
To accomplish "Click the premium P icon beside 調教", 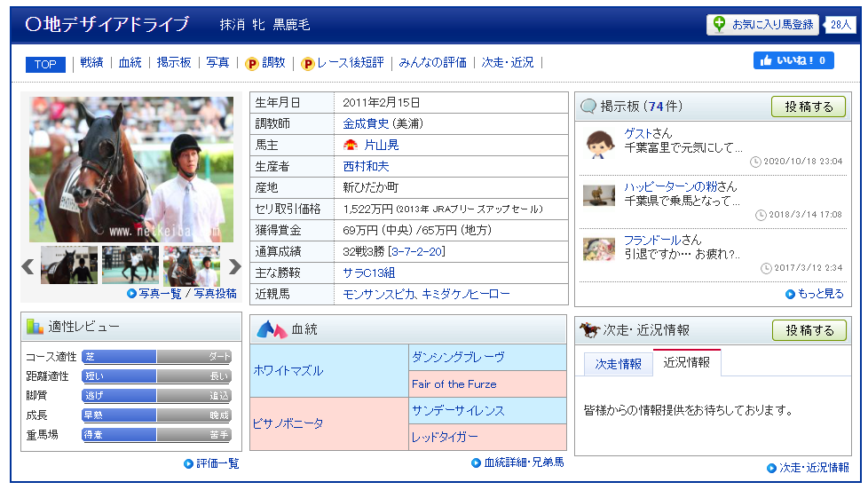I will point(252,64).
